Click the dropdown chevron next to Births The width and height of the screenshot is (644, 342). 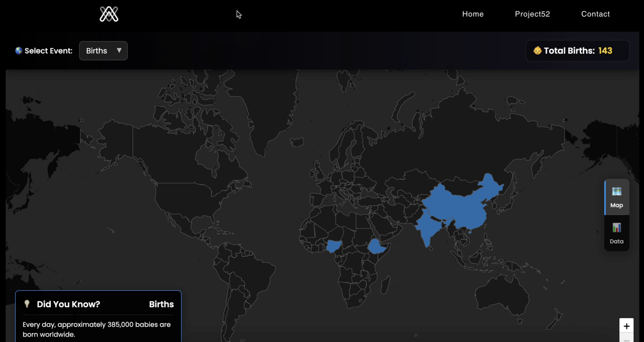coord(119,50)
